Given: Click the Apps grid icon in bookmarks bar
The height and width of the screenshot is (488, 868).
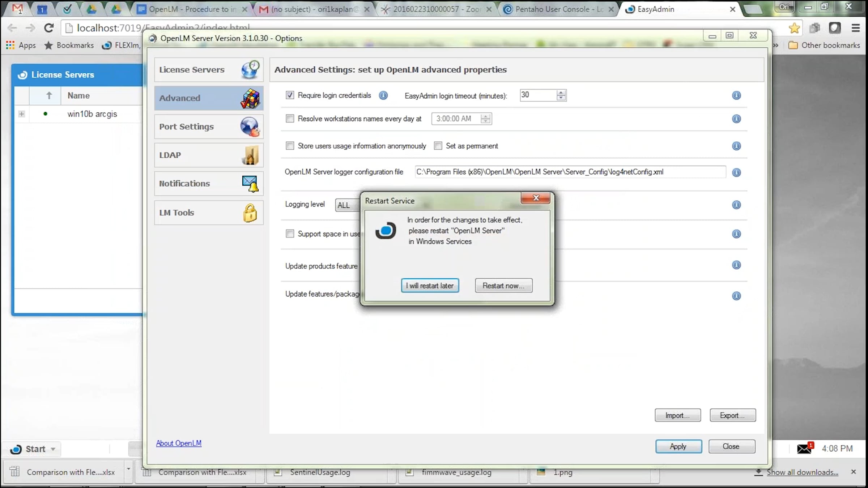Looking at the screenshot, I should coord(10,45).
